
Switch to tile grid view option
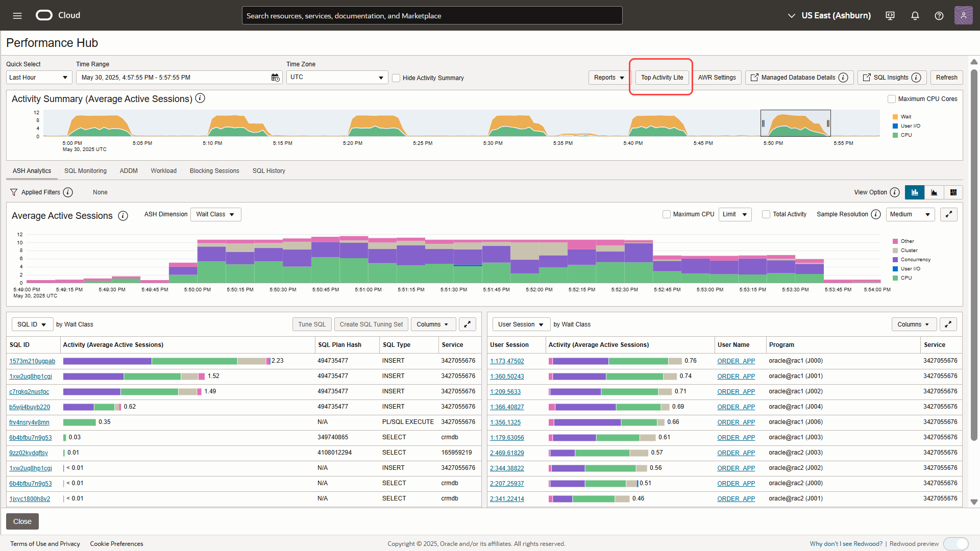tap(953, 192)
